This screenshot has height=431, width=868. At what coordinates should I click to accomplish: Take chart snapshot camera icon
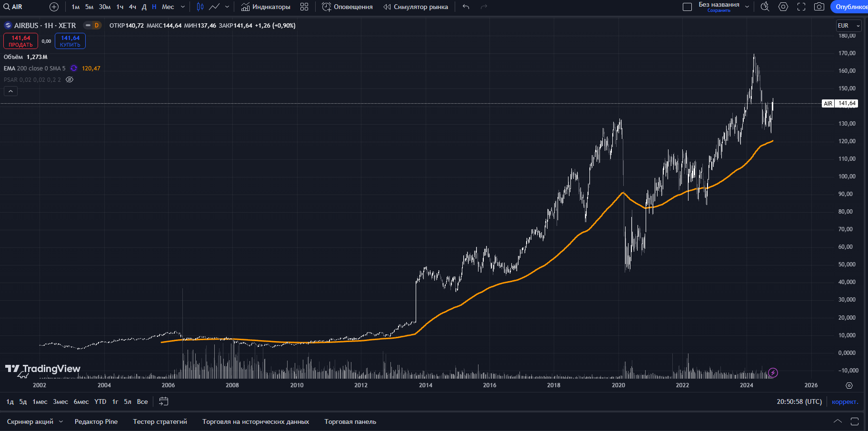819,7
